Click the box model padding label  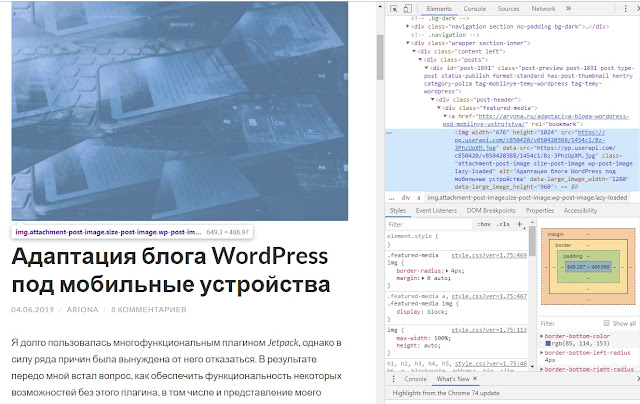(x=573, y=256)
